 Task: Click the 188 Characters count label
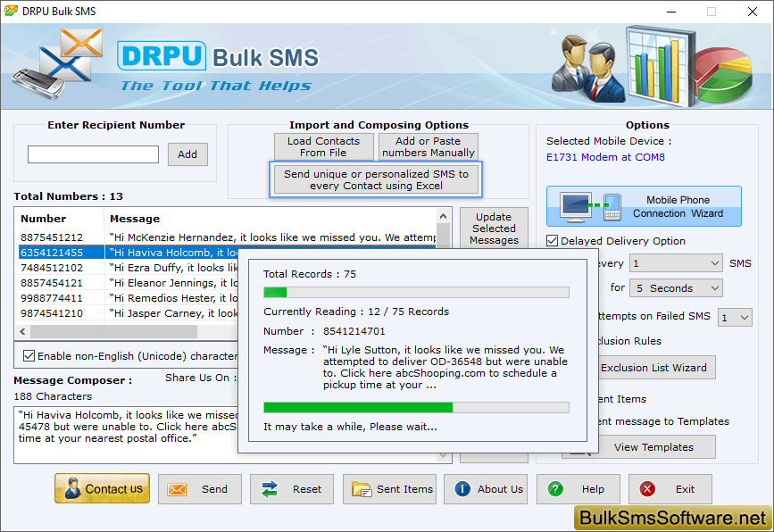pos(53,396)
